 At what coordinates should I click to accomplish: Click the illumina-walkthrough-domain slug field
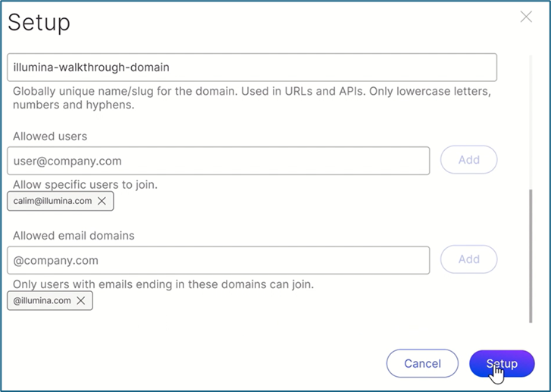[252, 67]
